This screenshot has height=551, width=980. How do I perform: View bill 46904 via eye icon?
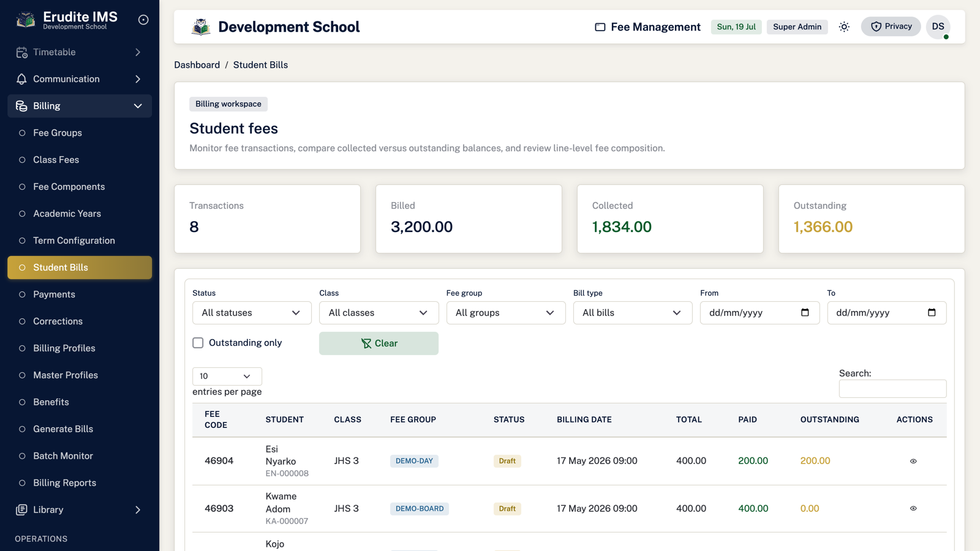pyautogui.click(x=913, y=461)
